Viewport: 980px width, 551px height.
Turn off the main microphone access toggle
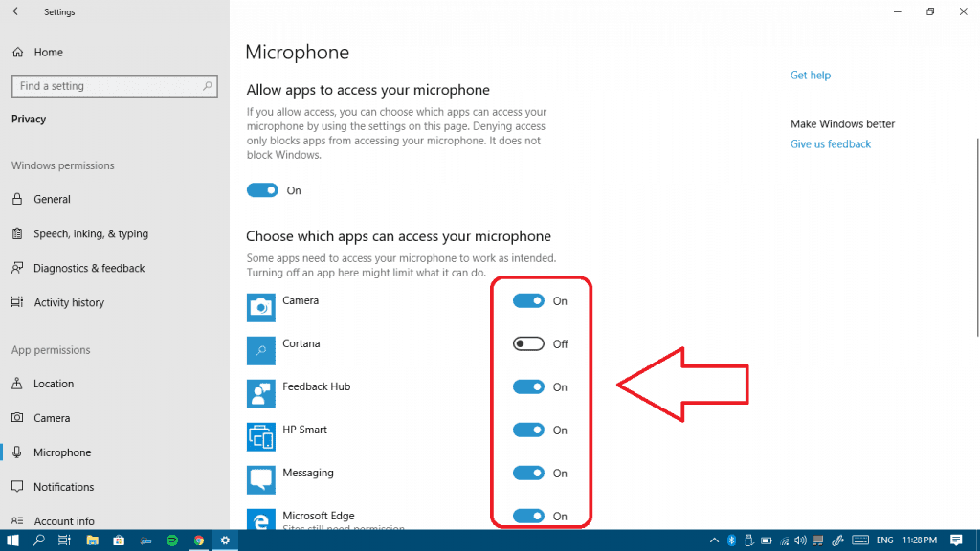pyautogui.click(x=262, y=190)
